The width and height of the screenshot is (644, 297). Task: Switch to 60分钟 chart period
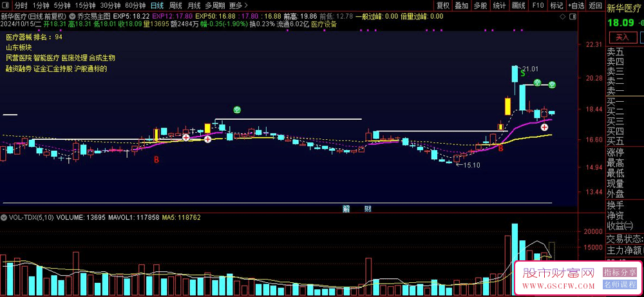pyautogui.click(x=135, y=6)
